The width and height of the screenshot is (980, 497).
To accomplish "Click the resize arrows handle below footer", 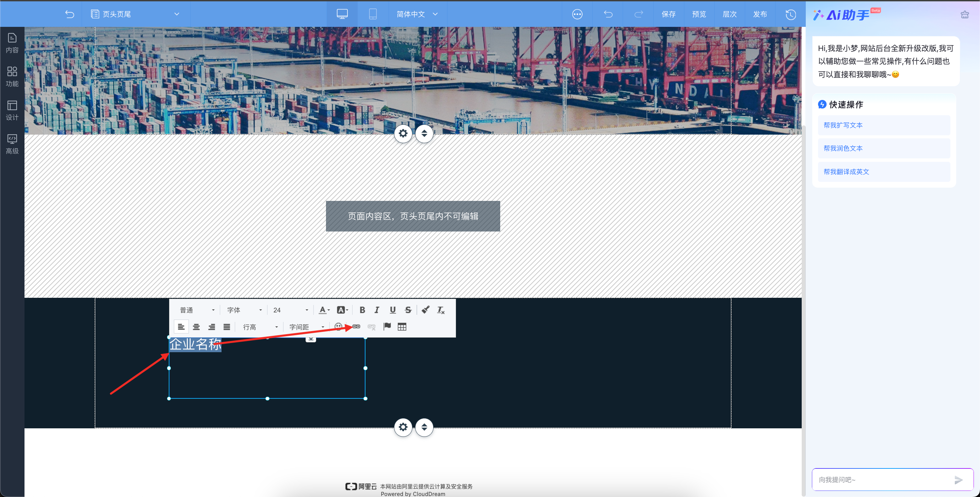I will point(424,427).
